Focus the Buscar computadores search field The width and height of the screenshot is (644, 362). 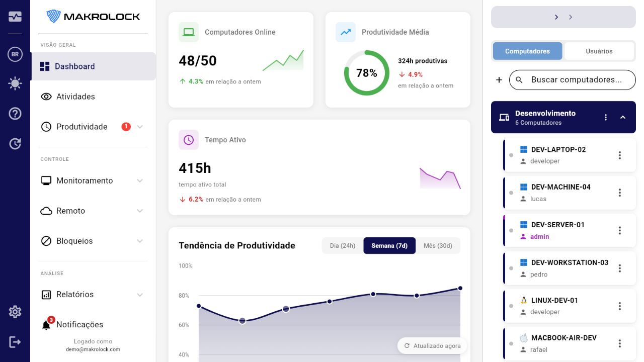tap(573, 80)
